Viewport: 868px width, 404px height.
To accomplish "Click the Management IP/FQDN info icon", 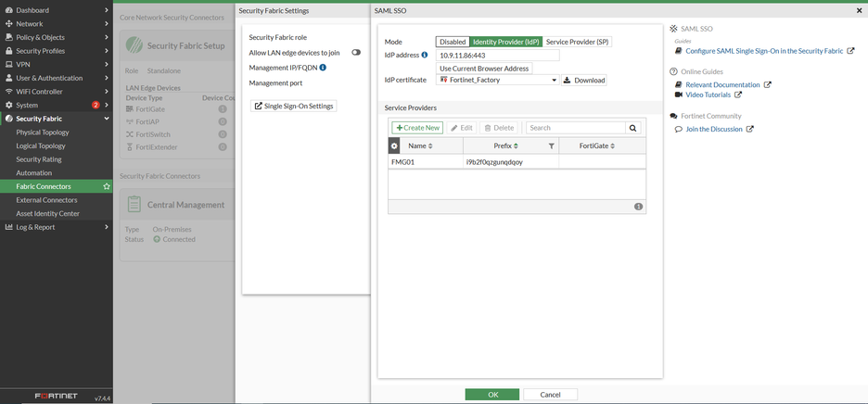I will pos(323,68).
